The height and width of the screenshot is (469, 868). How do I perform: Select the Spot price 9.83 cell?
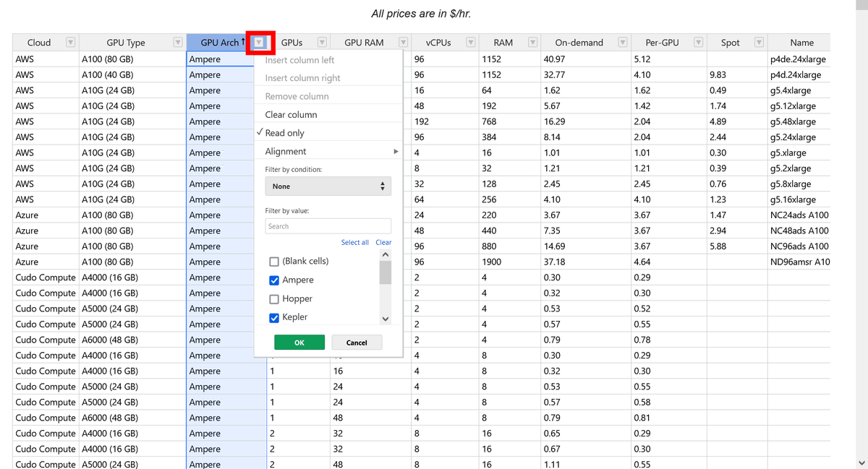pyautogui.click(x=736, y=75)
